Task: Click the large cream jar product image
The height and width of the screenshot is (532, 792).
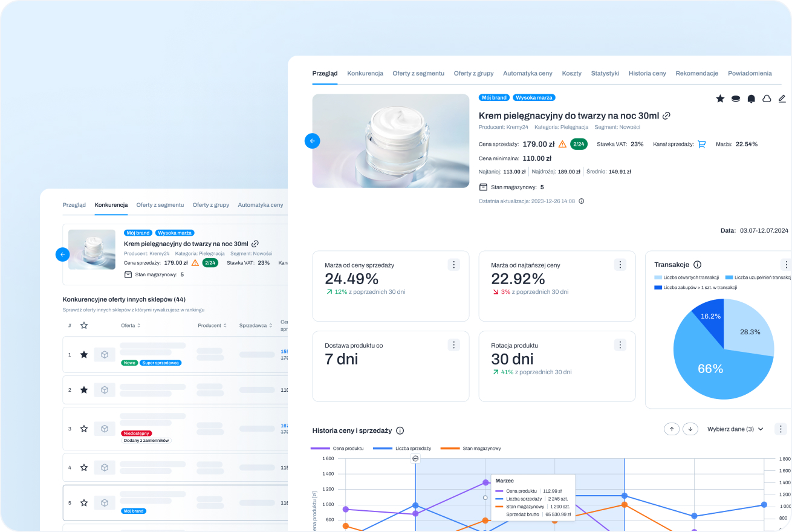Action: click(391, 141)
